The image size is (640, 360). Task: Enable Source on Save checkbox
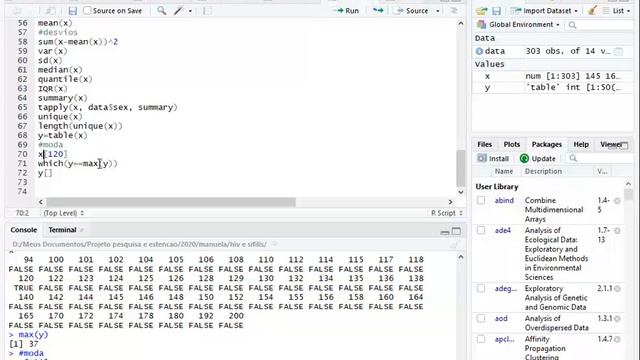tap(87, 11)
